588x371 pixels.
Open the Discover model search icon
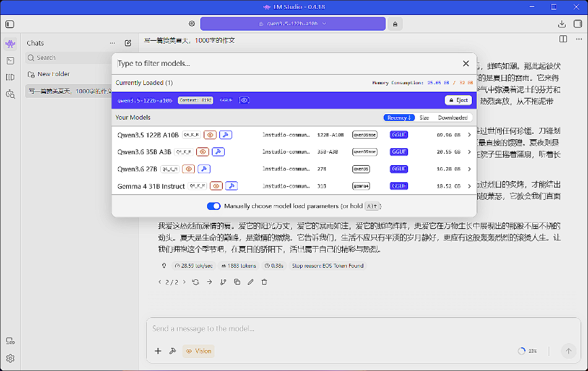point(10,94)
